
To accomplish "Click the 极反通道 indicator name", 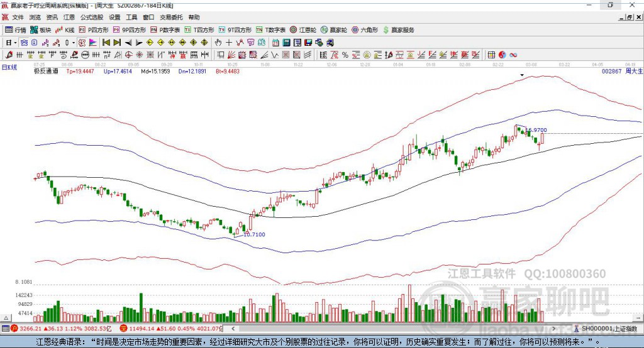I will tap(46, 71).
